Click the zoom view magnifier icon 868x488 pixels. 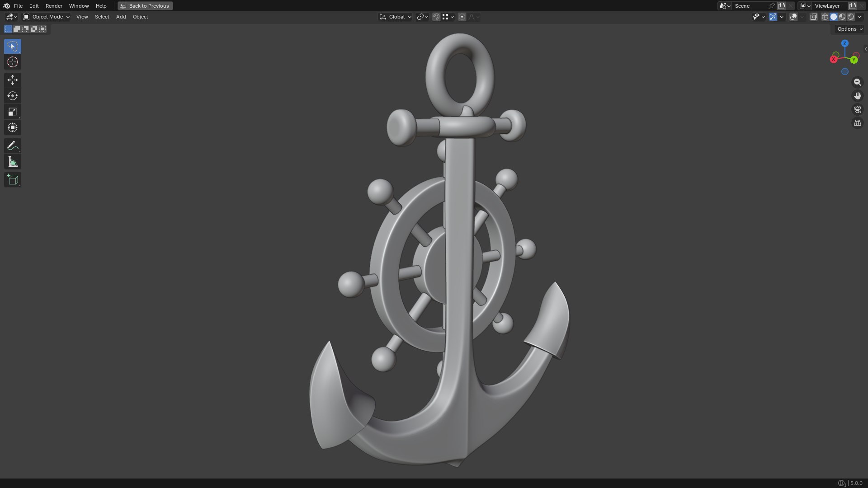point(857,82)
